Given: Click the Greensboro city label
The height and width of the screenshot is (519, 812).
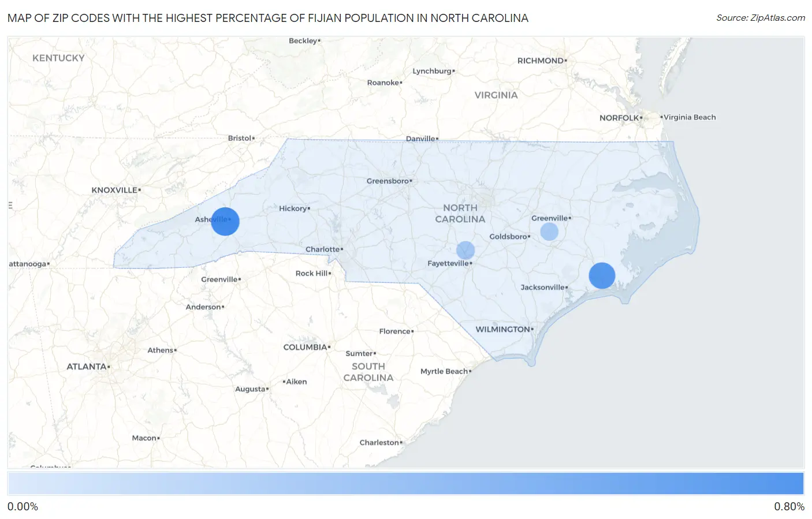Looking at the screenshot, I should pyautogui.click(x=388, y=181).
